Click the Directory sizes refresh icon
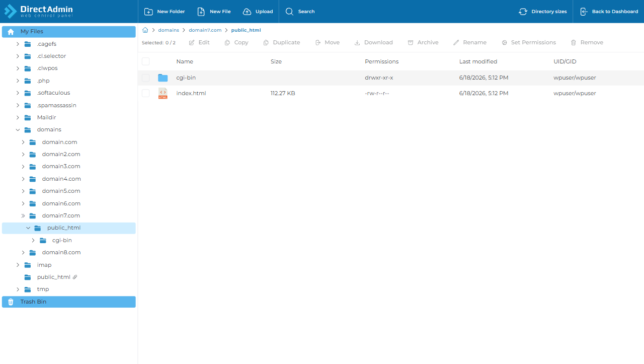 click(523, 12)
